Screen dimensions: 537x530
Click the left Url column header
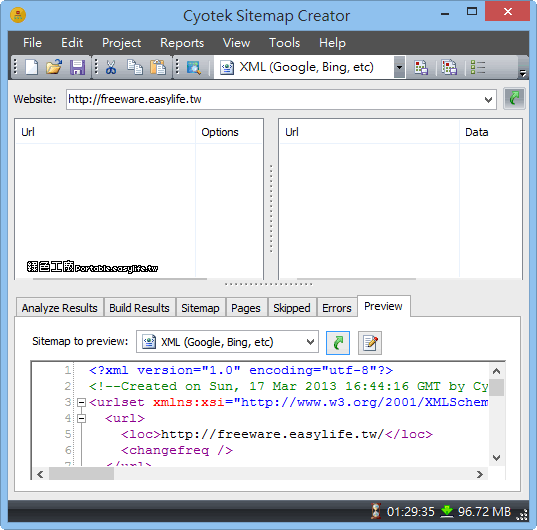[x=105, y=132]
